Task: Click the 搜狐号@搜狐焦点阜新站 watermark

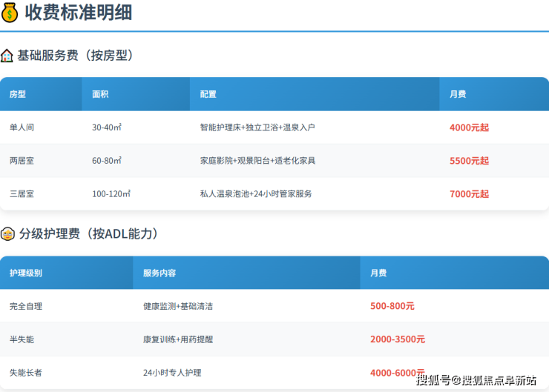Action: coord(476,380)
